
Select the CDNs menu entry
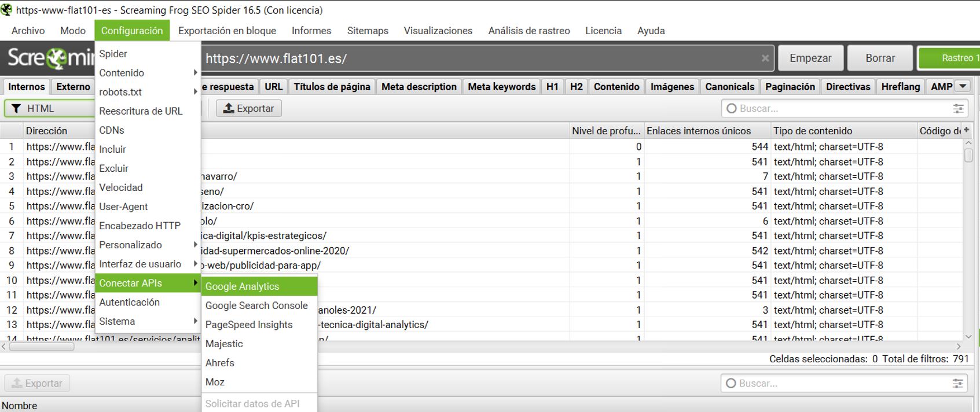[x=148, y=130]
